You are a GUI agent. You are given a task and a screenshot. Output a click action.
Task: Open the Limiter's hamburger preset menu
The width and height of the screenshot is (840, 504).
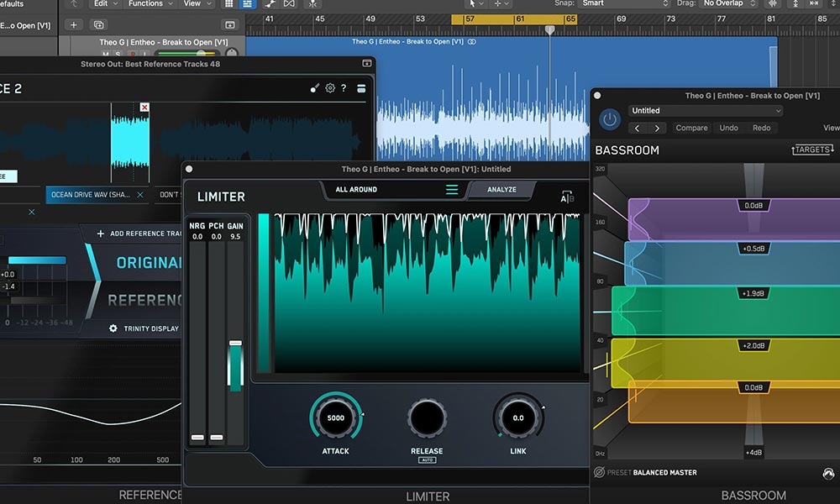tap(452, 190)
